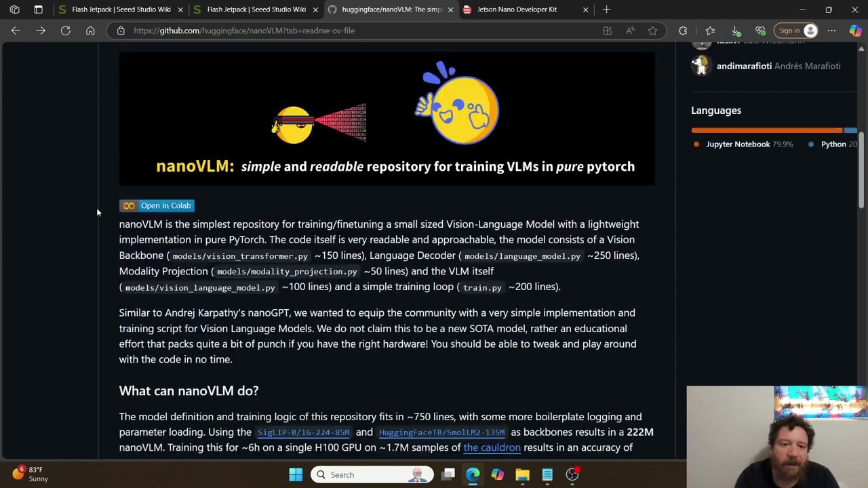Open the Edge workspaces icon
This screenshot has width=868, height=488.
tap(14, 9)
